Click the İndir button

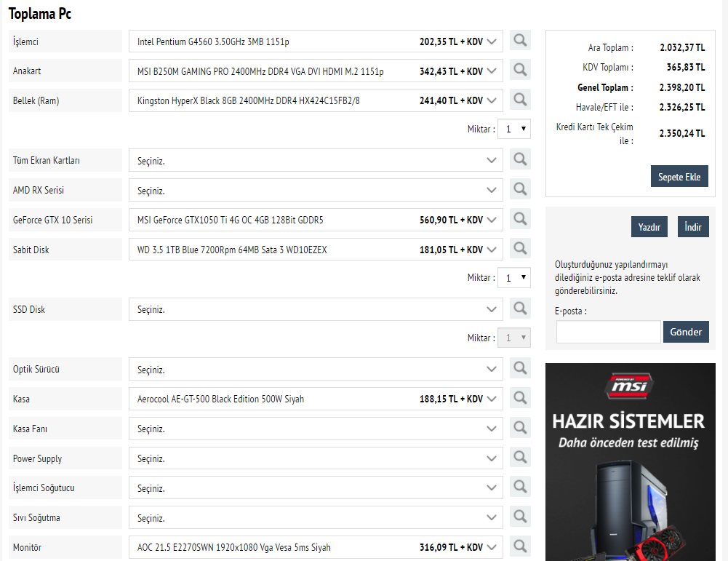pos(692,226)
